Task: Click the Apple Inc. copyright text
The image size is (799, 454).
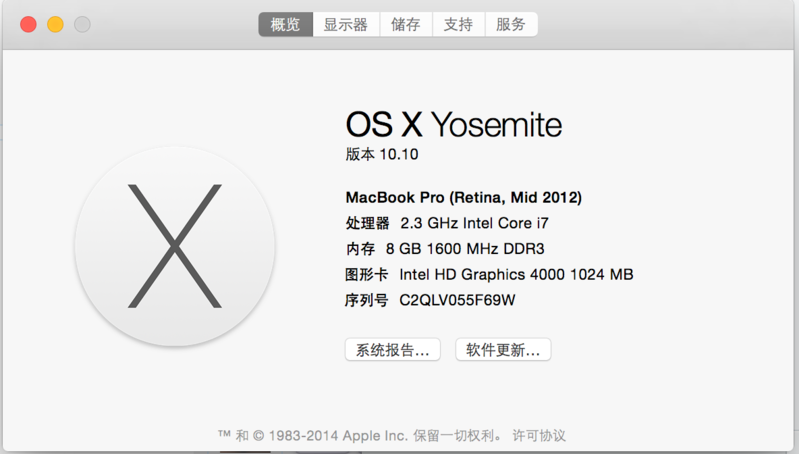Action: coord(361,436)
